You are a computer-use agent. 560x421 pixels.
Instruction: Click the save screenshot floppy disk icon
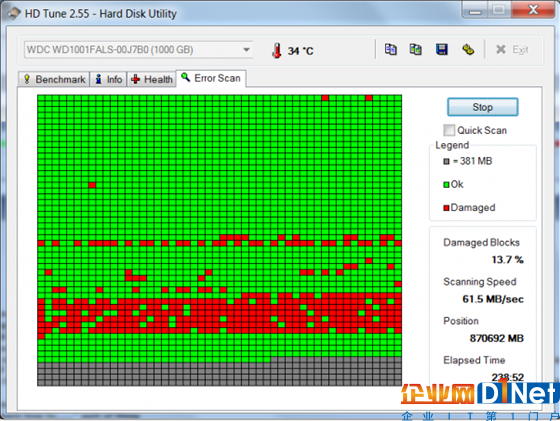(442, 49)
